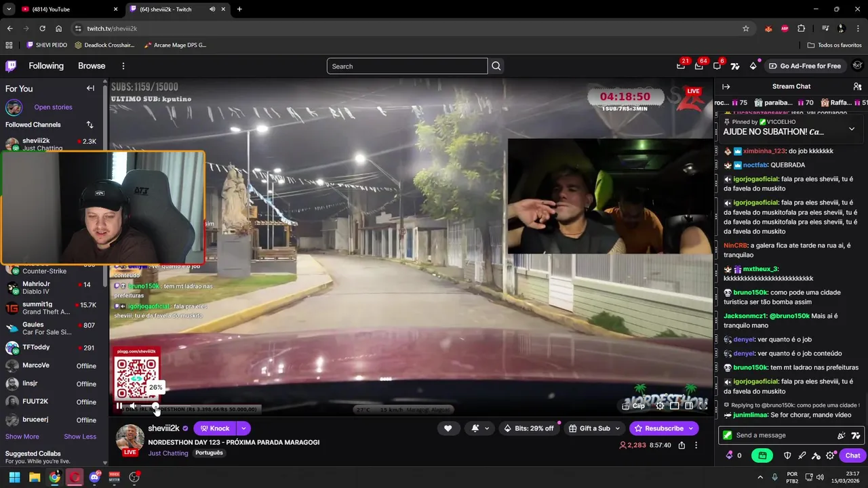Image resolution: width=868 pixels, height=488 pixels.
Task: Open the Twitch search magnifier button
Action: pos(496,66)
